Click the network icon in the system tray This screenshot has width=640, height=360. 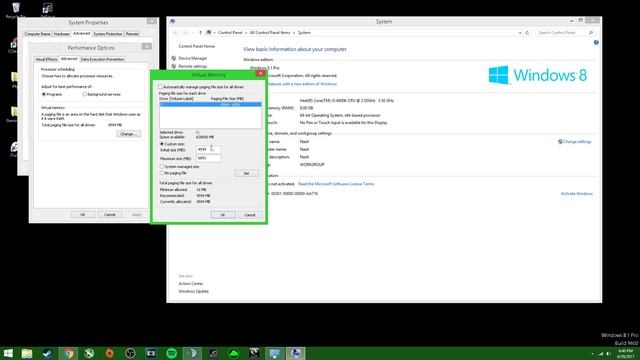[x=600, y=354]
